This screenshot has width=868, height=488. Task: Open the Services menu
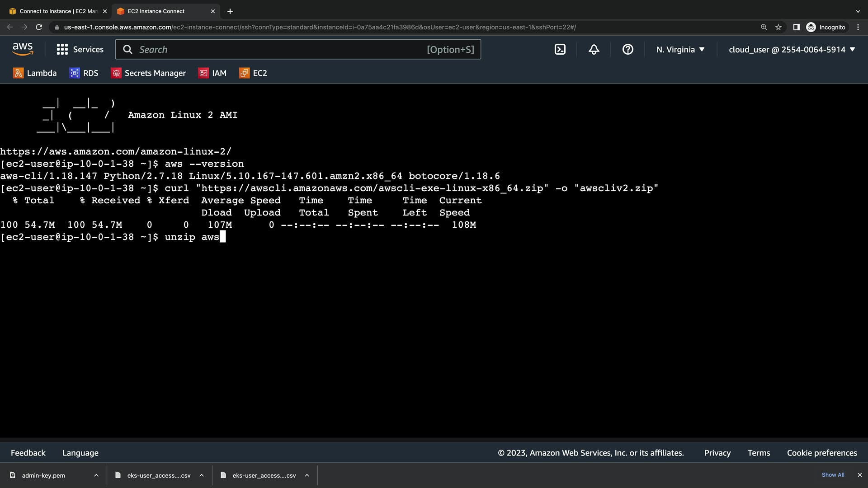pos(80,50)
